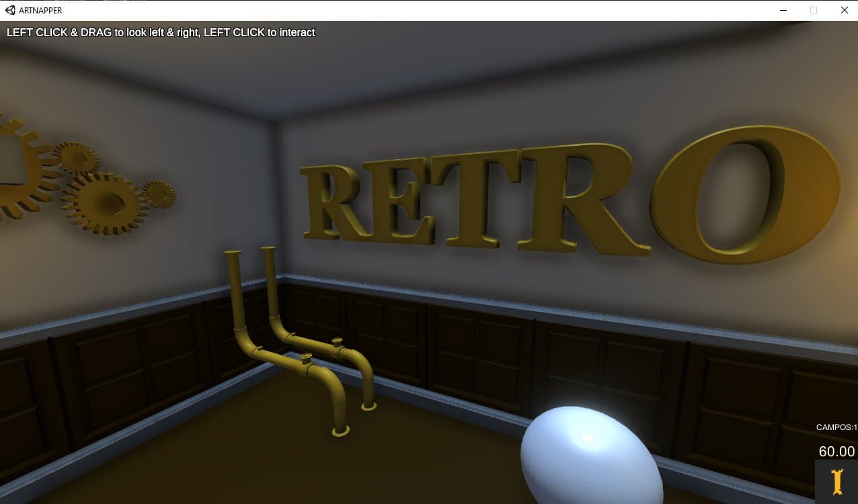
Task: Click the Unity logo in title bar
Action: (x=9, y=10)
